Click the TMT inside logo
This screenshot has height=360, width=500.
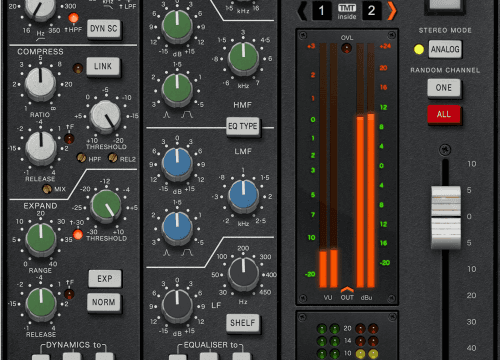pos(347,12)
